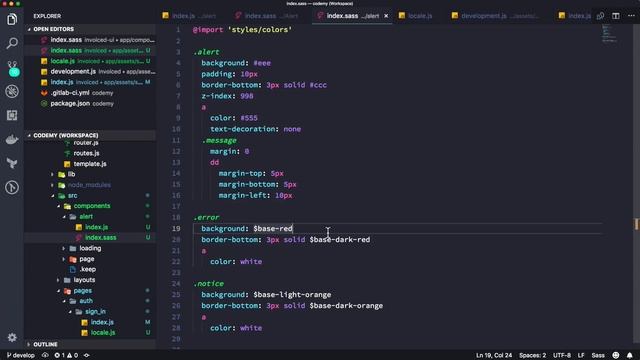
Task: Collapse the sign_in folder
Action: click(95, 311)
